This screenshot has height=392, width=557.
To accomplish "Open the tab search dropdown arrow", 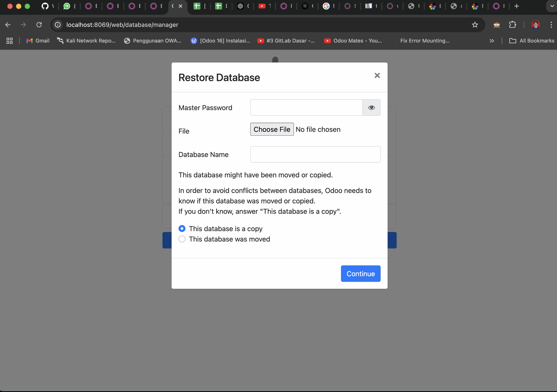I will coord(551,6).
